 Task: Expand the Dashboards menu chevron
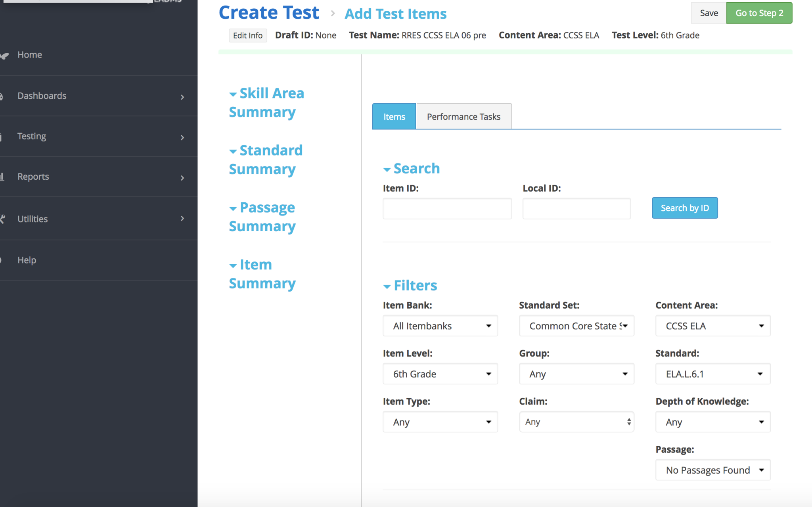(x=182, y=97)
